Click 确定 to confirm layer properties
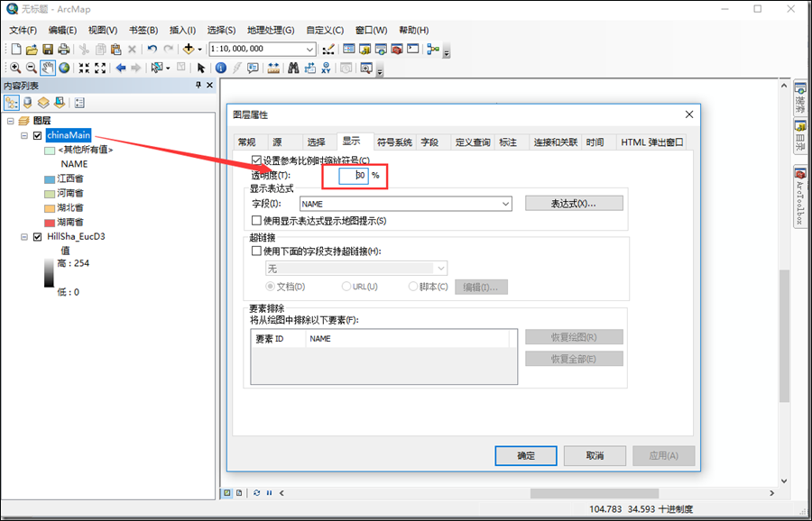The height and width of the screenshot is (521, 812). point(526,455)
